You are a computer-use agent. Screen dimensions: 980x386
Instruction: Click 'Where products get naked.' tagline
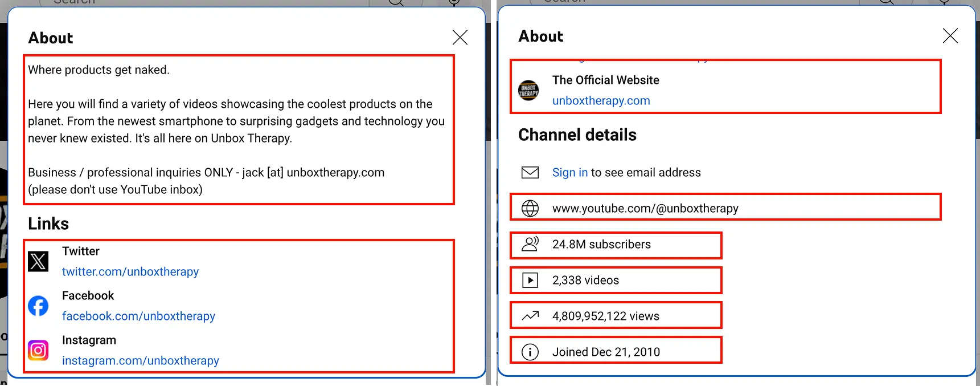pos(99,70)
